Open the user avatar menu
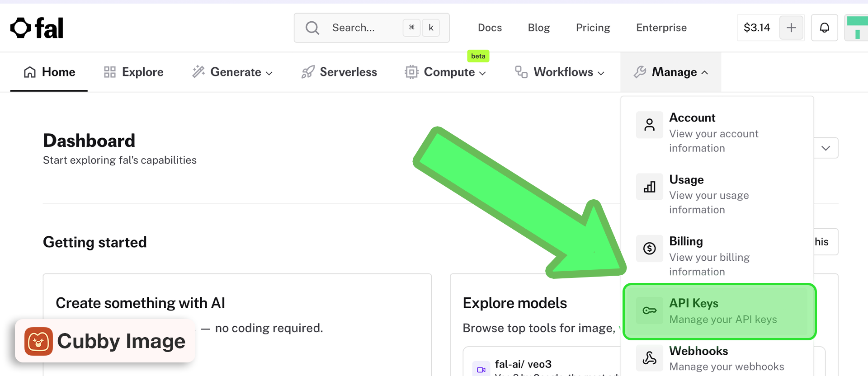Image resolution: width=868 pixels, height=376 pixels. 857,28
